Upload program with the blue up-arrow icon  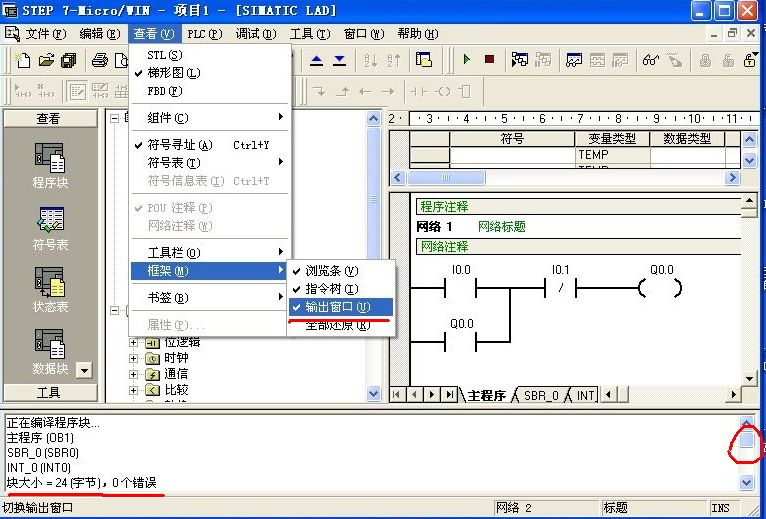[317, 61]
